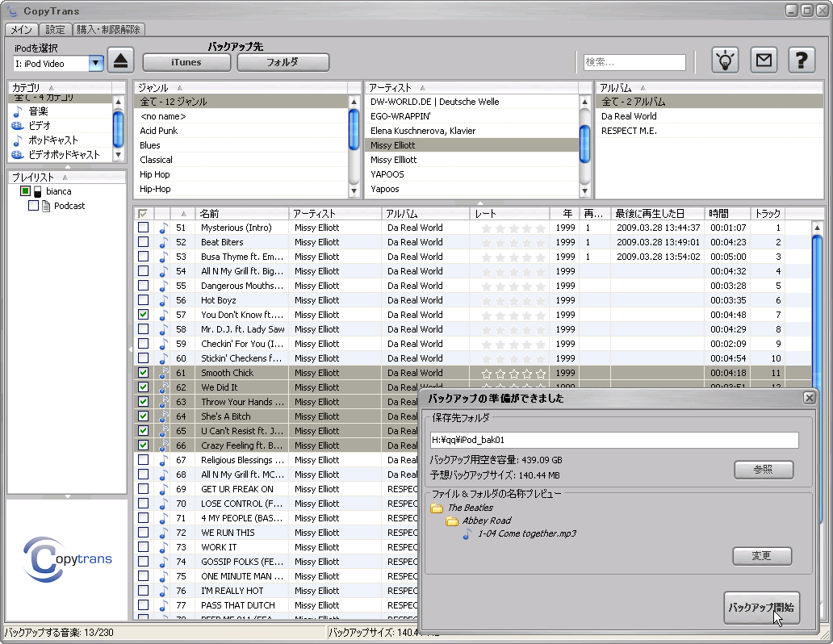Image resolution: width=833 pixels, height=644 pixels.
Task: Sort tracks by 名前 column
Action: pyautogui.click(x=242, y=214)
